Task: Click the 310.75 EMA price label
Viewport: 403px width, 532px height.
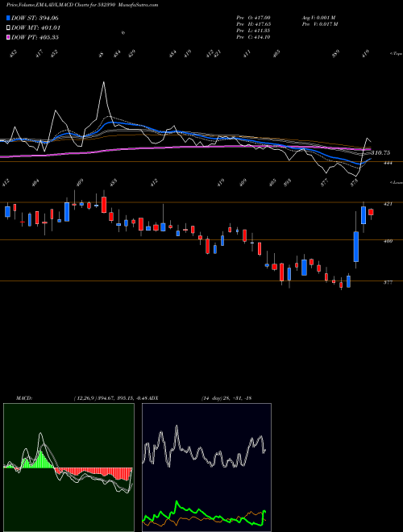Action: click(x=381, y=153)
